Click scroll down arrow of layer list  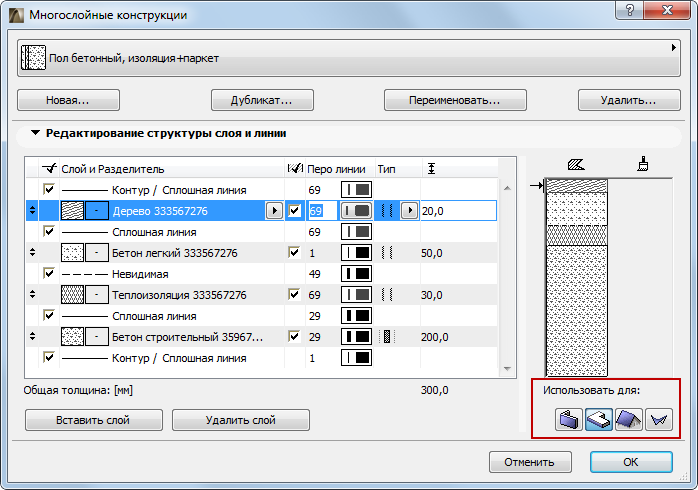click(x=507, y=369)
